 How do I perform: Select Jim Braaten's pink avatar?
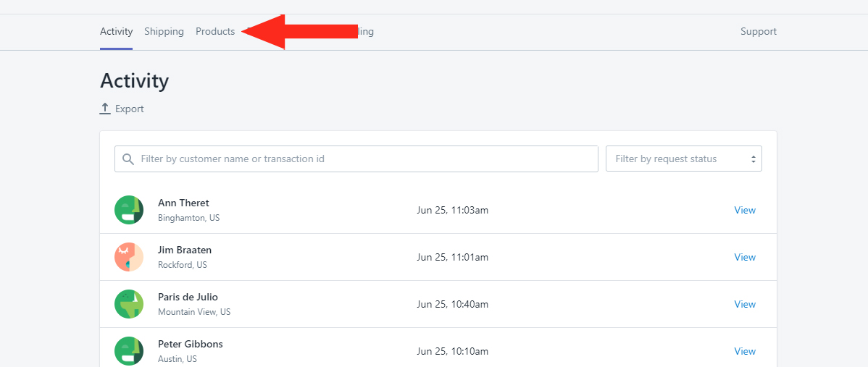(129, 257)
